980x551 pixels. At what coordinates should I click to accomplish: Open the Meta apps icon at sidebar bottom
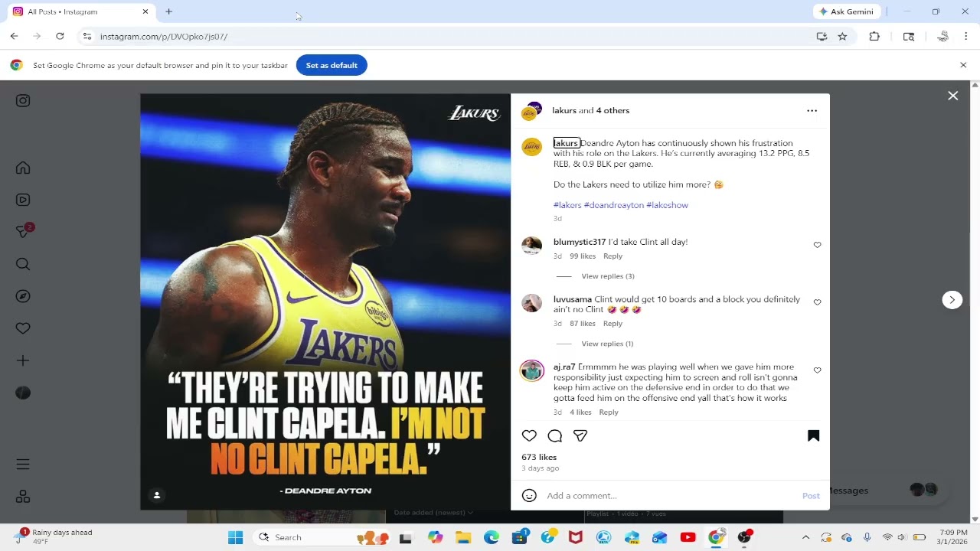pos(23,497)
